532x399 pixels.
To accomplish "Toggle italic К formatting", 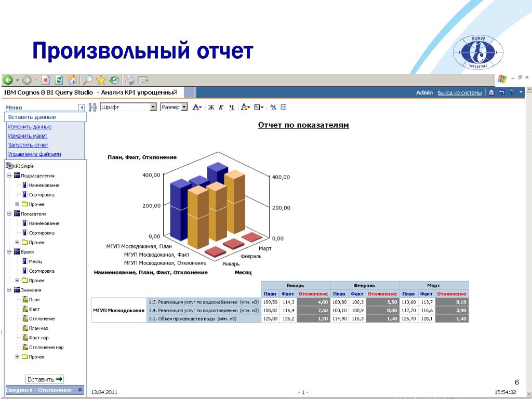I will 221,107.
